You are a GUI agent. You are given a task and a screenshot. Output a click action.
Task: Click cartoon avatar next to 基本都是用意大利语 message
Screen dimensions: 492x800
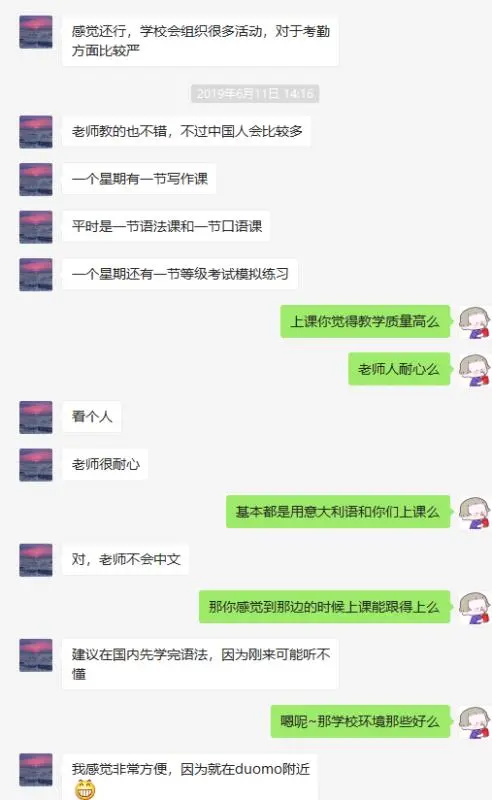click(x=475, y=512)
